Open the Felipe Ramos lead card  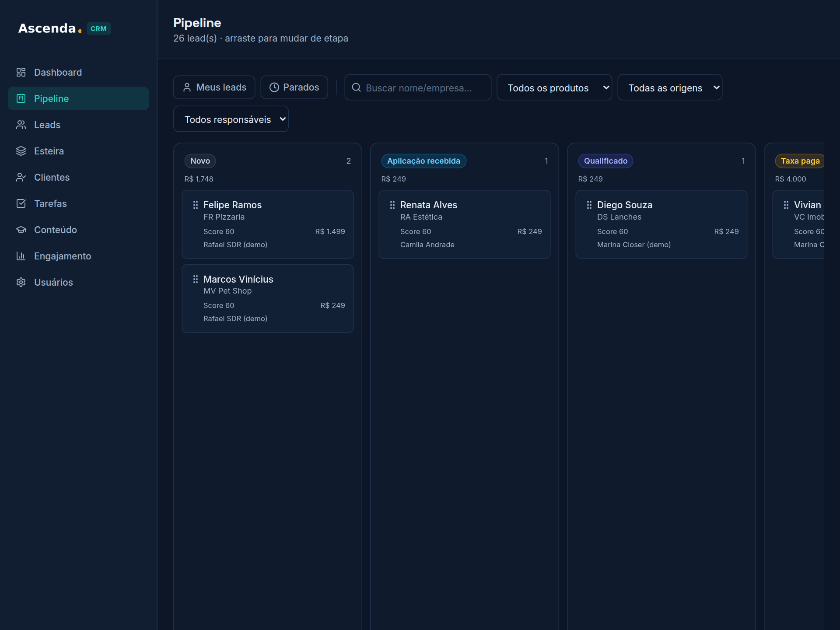(x=268, y=224)
